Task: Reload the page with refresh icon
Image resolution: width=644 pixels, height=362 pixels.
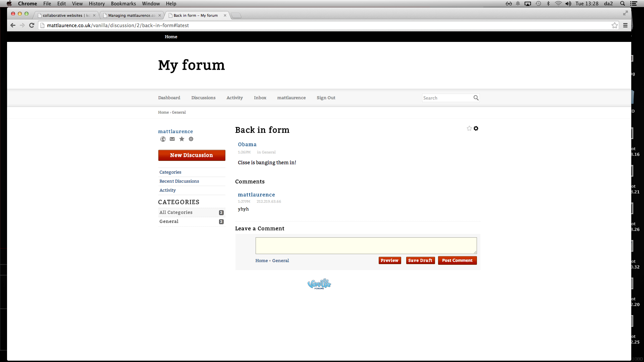Action: (32, 25)
